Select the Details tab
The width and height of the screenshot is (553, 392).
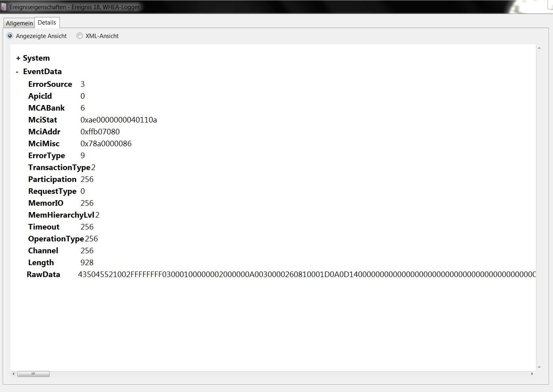click(47, 23)
